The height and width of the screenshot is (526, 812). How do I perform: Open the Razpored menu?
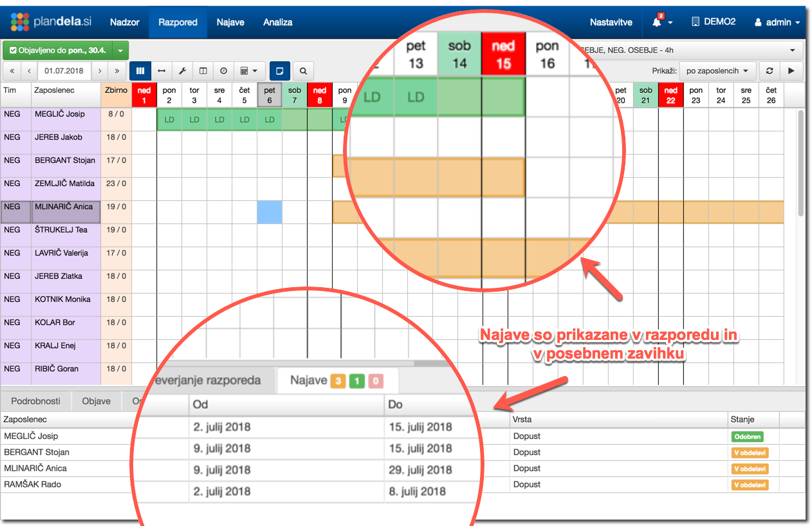point(178,22)
